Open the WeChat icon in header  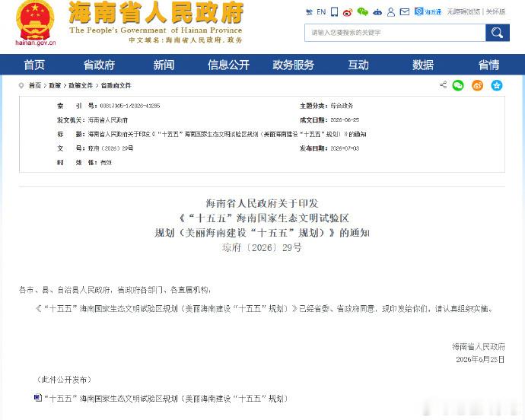(362, 12)
